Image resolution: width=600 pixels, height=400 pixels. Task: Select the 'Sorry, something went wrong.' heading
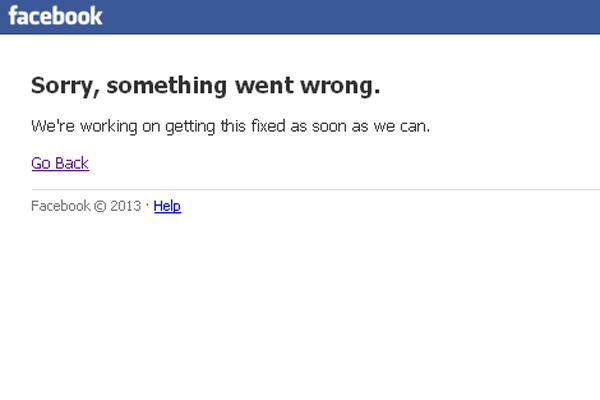pyautogui.click(x=205, y=86)
